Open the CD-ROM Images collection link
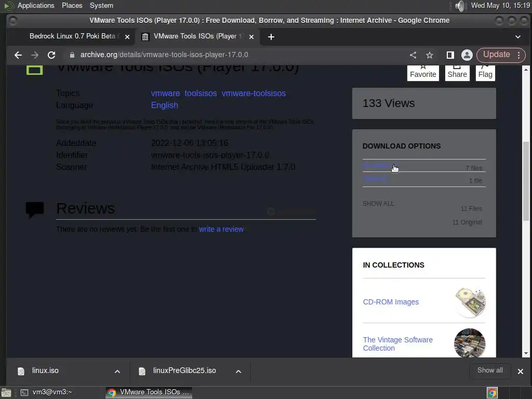This screenshot has width=532, height=399. pos(391,302)
